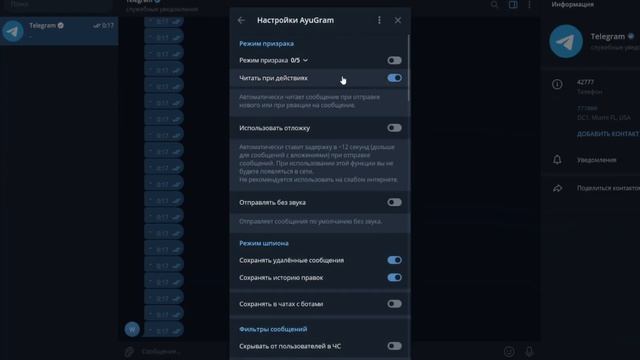Viewport: 640px width, 360px height.
Task: Click the Настройки AyuGram title
Action: 296,20
